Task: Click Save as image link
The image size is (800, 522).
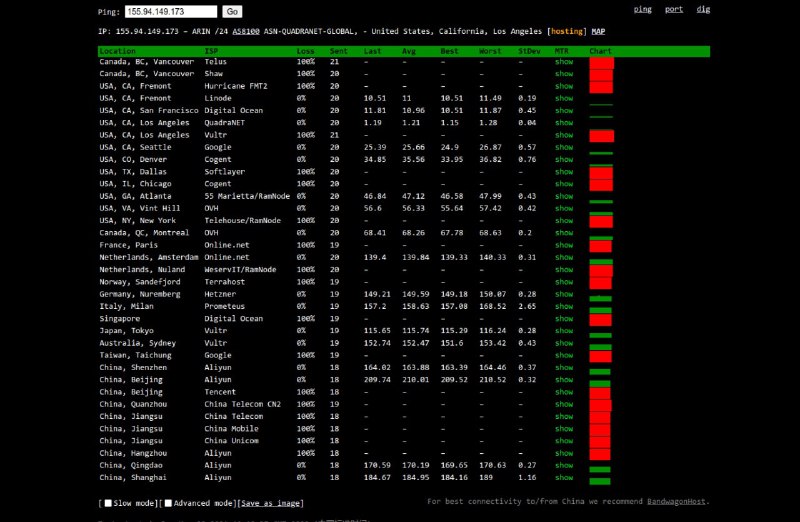Action: (270, 503)
